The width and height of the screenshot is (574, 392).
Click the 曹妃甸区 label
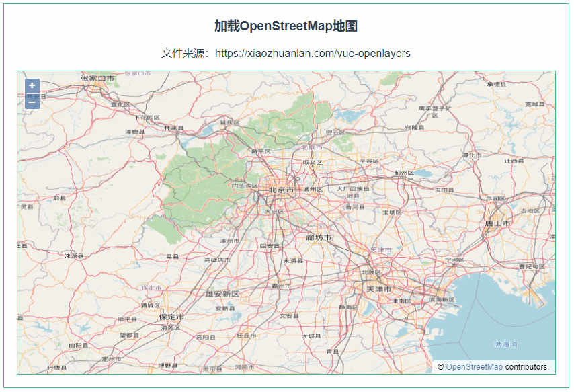tap(532, 266)
